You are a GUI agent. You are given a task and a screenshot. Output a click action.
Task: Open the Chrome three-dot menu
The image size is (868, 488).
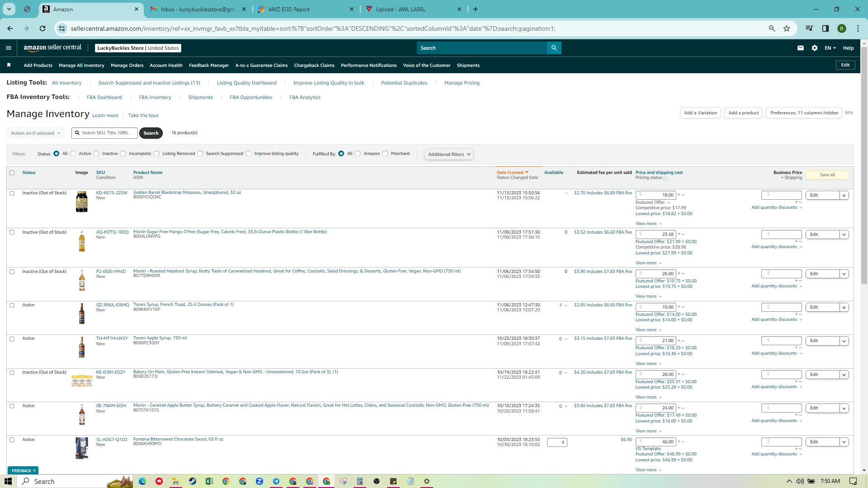click(858, 28)
